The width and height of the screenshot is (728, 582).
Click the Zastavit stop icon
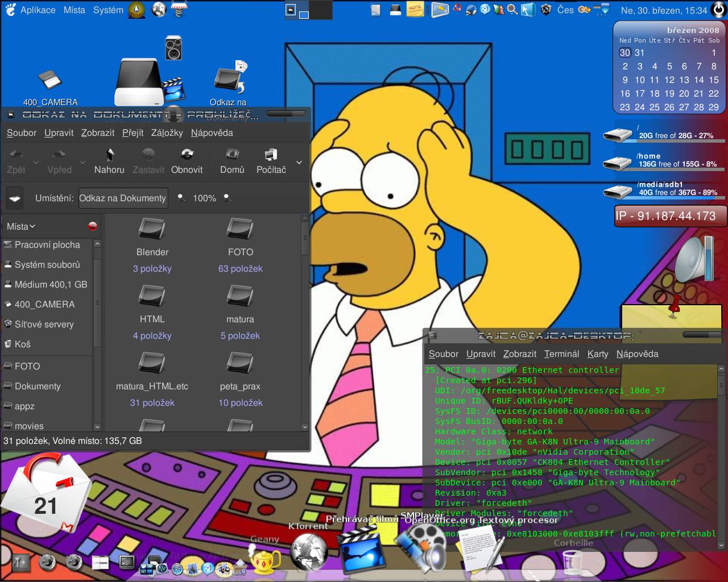coord(148,155)
